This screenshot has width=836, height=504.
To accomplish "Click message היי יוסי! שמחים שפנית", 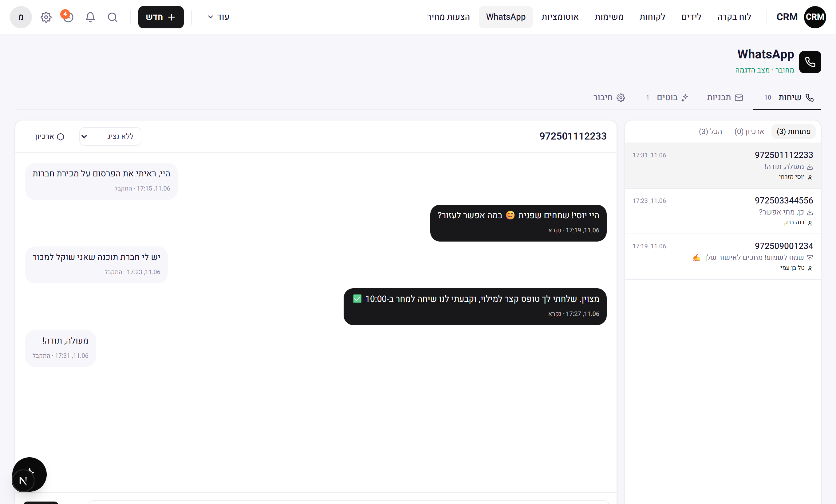I will [x=518, y=223].
